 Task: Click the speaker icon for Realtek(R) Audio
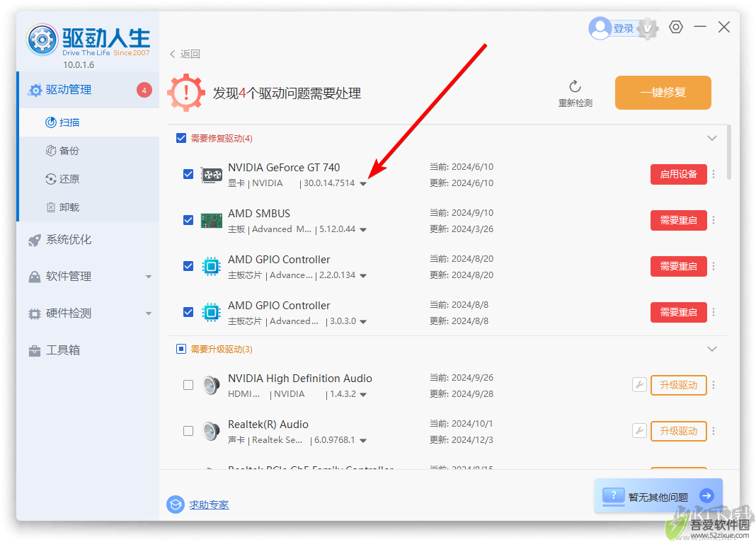(211, 431)
